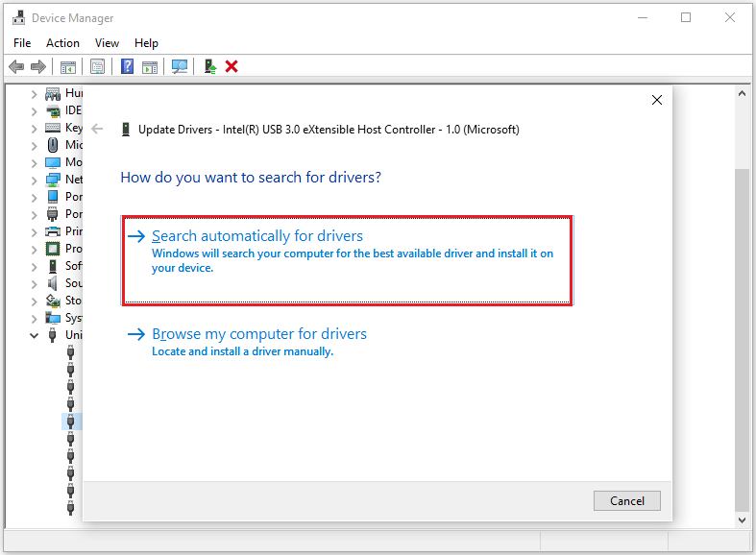Open the View menu
This screenshot has height=555, width=756.
(107, 43)
